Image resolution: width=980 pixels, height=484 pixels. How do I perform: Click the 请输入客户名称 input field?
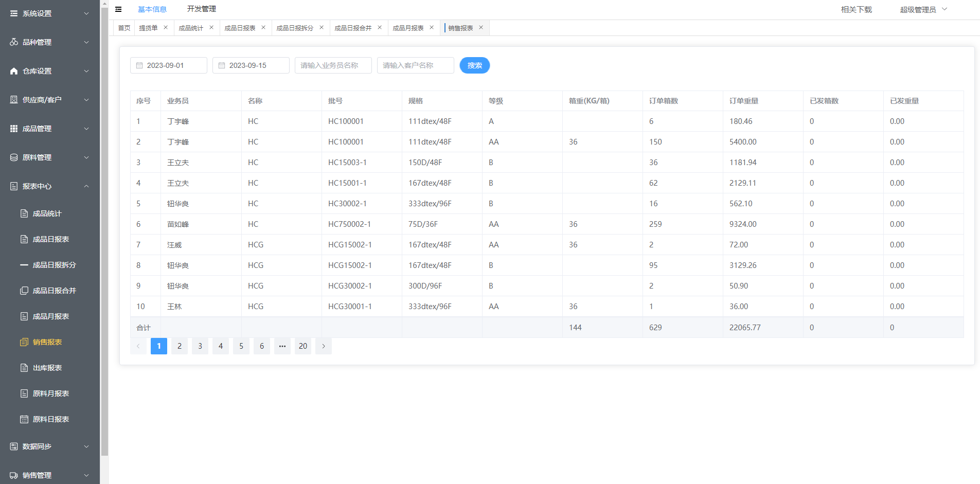pos(416,65)
